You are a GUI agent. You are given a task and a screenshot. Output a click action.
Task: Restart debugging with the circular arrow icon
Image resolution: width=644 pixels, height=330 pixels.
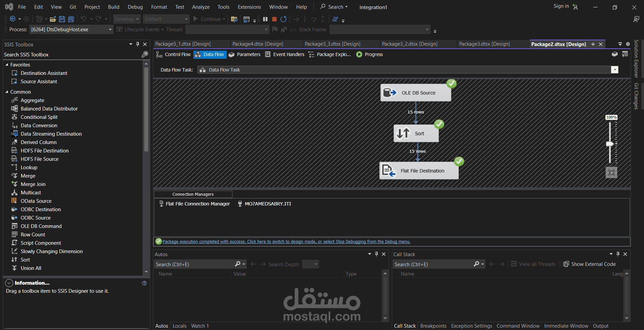(283, 19)
